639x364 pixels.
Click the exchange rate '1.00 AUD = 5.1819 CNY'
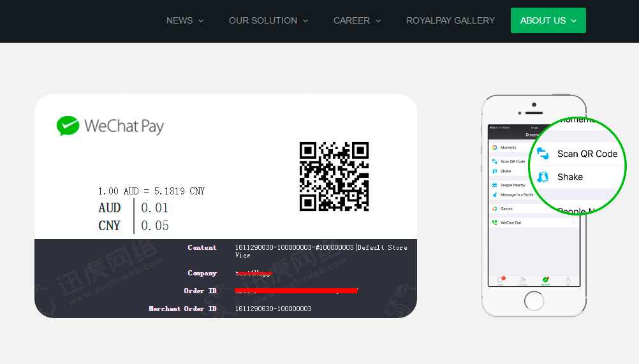[x=151, y=191]
